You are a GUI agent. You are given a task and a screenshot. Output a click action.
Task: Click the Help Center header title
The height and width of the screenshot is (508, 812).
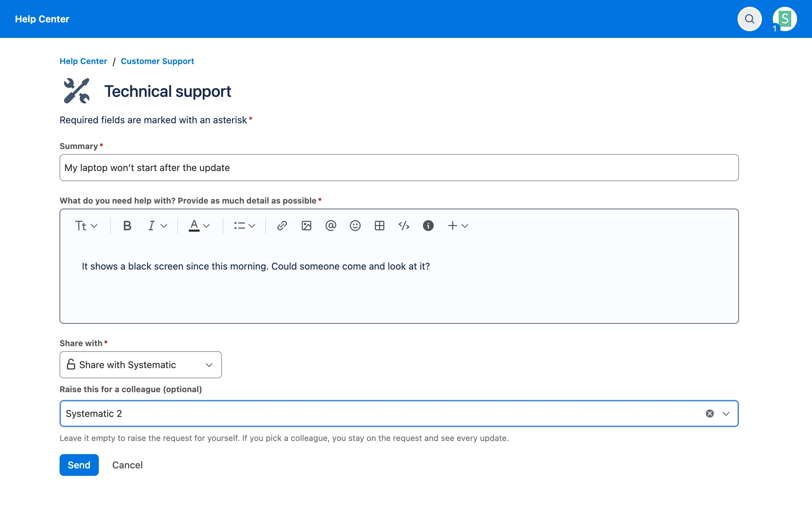point(42,19)
